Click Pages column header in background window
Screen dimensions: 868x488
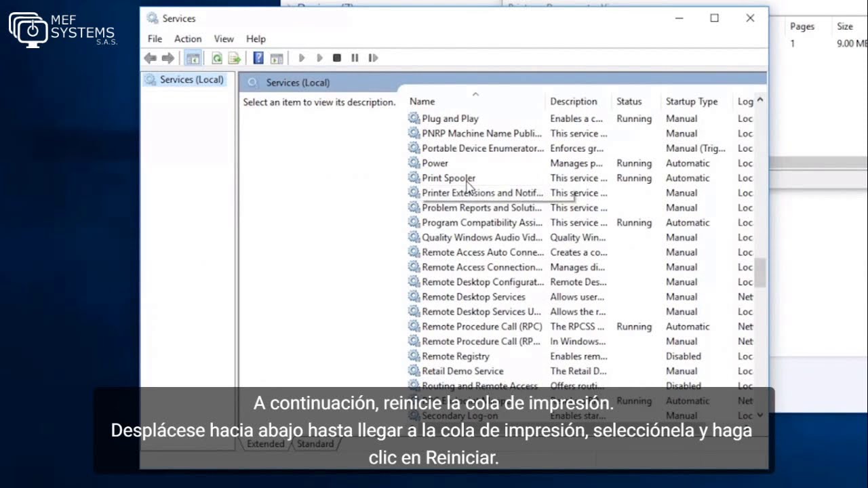pyautogui.click(x=802, y=26)
